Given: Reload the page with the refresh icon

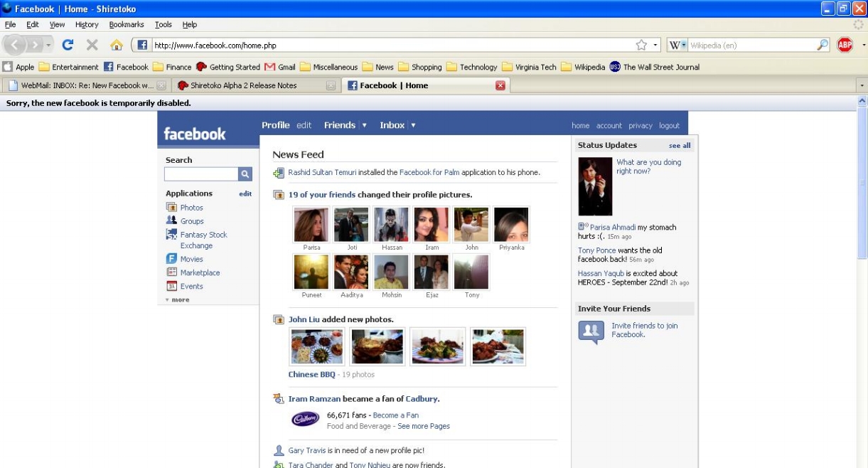Looking at the screenshot, I should tap(68, 45).
